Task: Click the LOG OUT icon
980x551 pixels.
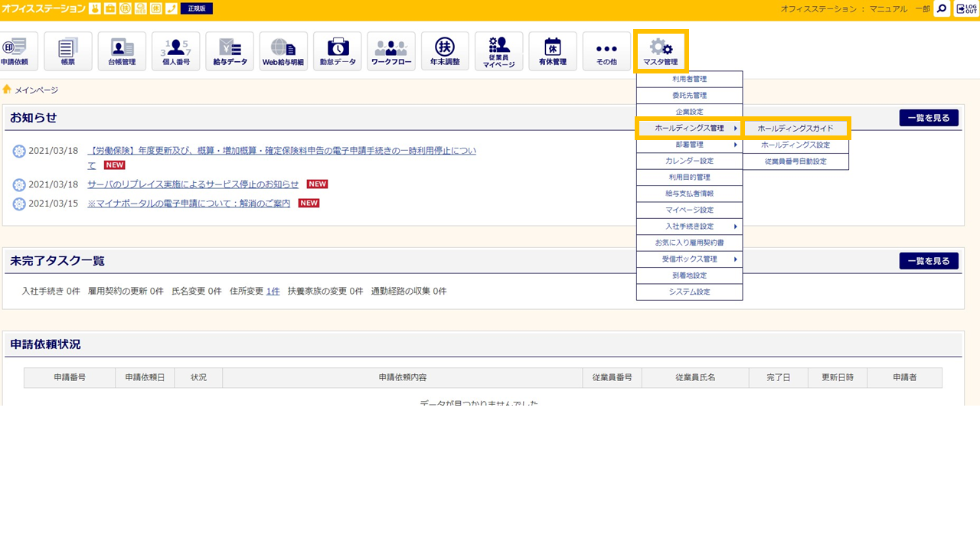Action: point(965,9)
